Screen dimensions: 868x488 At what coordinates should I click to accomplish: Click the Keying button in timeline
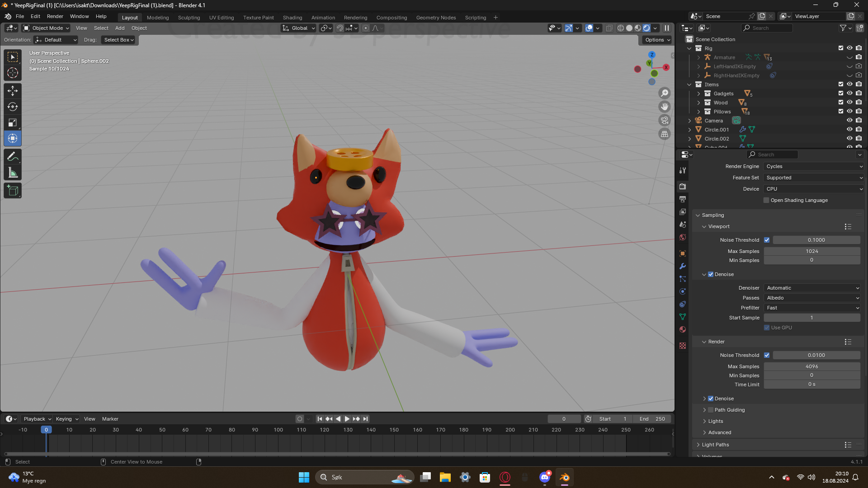point(67,419)
